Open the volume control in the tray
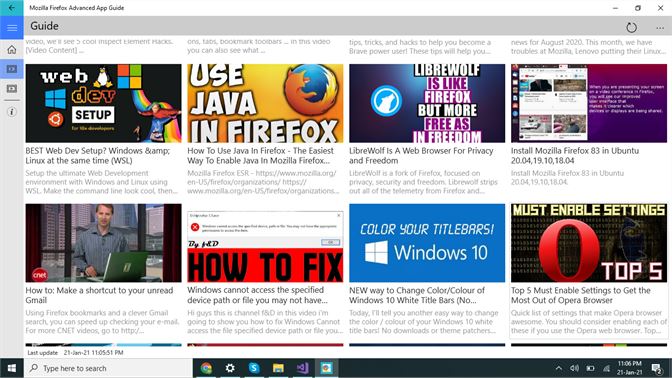The width and height of the screenshot is (672, 378). [x=575, y=368]
